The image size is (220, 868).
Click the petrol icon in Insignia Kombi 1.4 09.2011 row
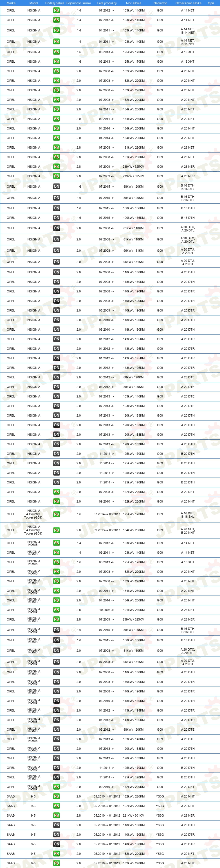pyautogui.click(x=56, y=553)
